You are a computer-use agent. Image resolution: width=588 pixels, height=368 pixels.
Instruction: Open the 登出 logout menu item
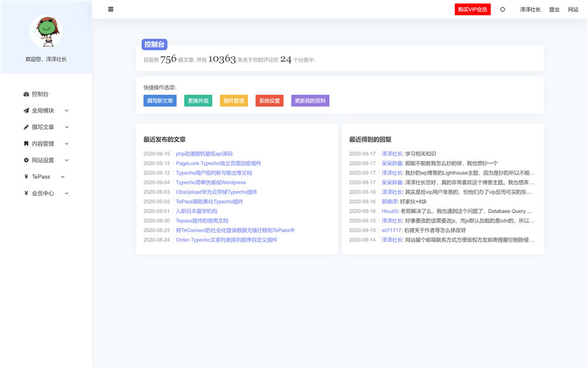click(x=554, y=9)
